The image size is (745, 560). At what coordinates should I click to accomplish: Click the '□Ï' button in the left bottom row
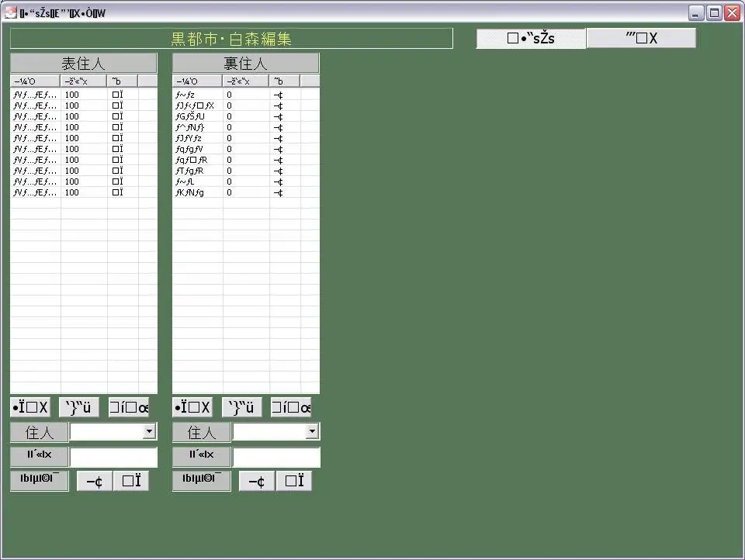coord(131,481)
